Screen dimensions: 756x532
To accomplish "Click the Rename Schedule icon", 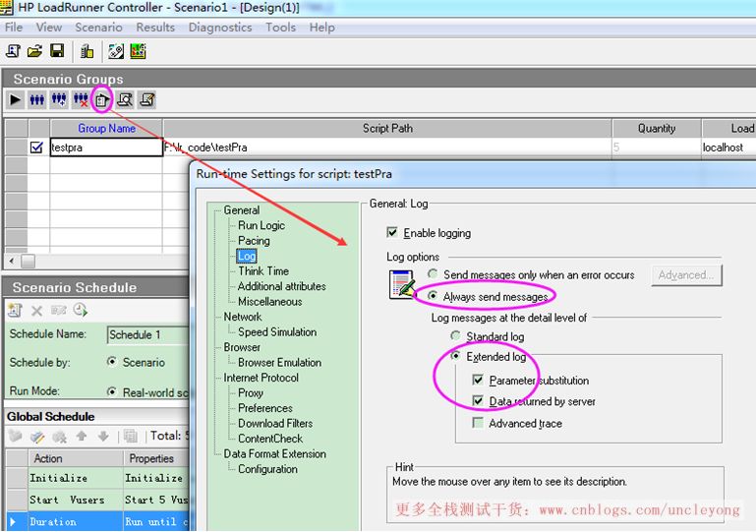I will click(x=58, y=310).
